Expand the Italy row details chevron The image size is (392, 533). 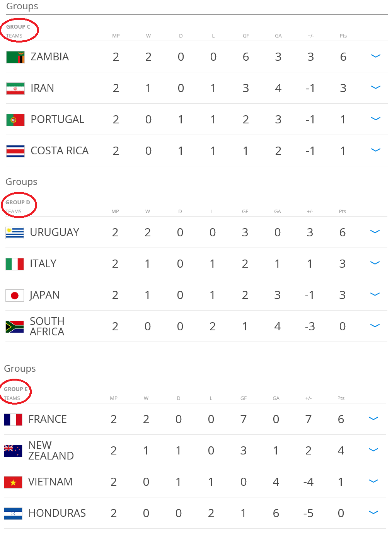point(375,263)
